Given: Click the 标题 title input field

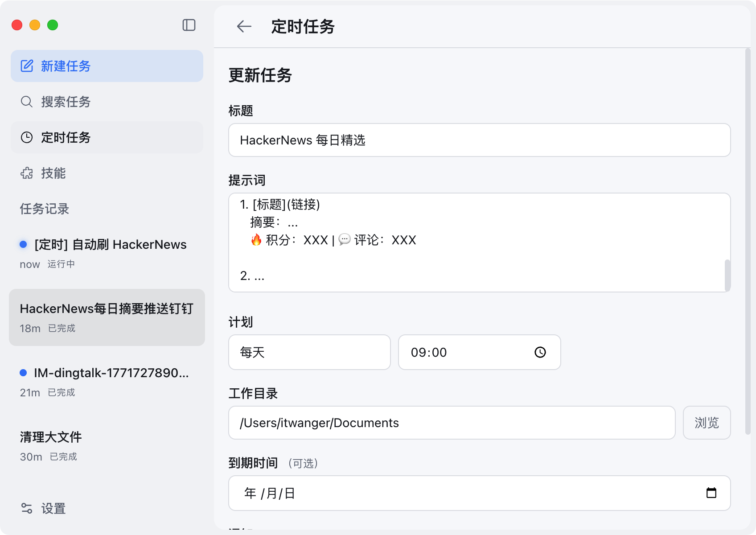Looking at the screenshot, I should 479,140.
